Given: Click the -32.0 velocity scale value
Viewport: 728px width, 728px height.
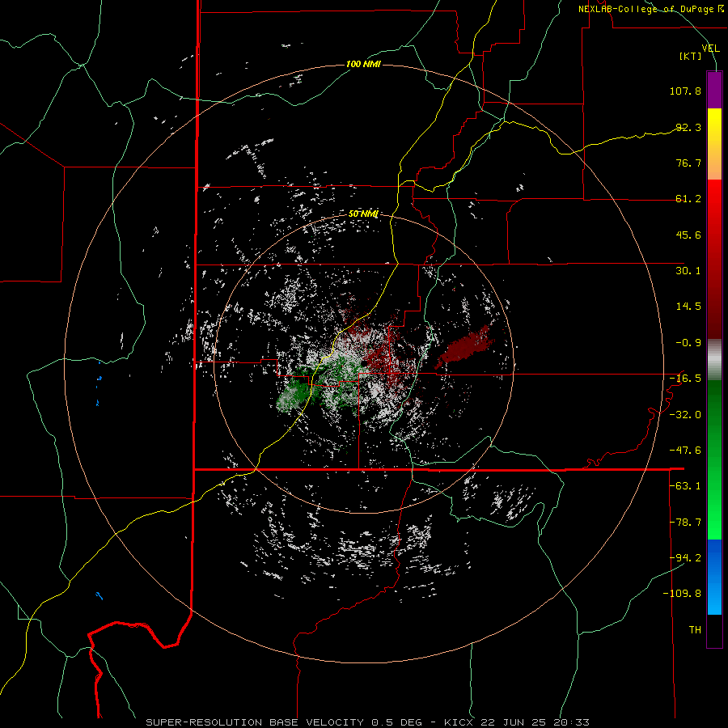Looking at the screenshot, I should (x=685, y=415).
